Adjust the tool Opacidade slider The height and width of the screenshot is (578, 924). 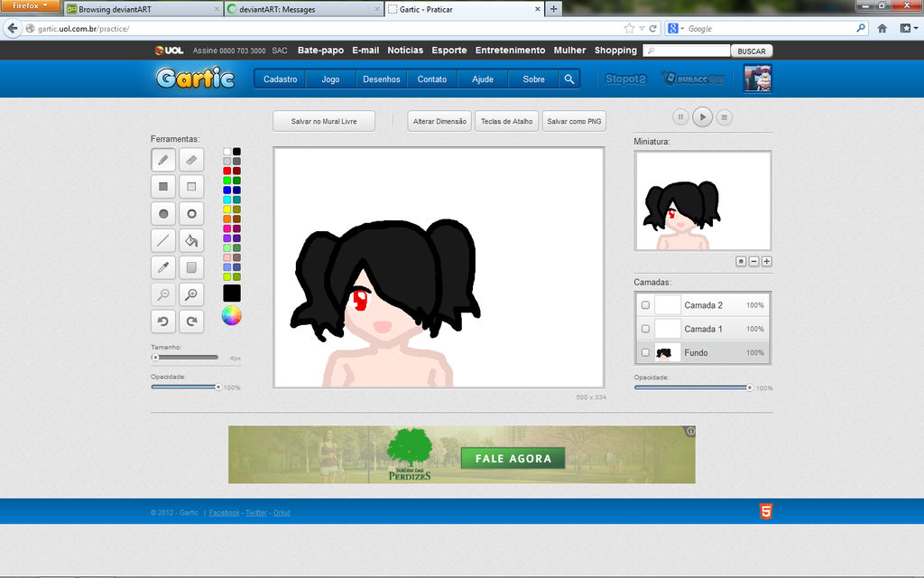[x=186, y=387]
